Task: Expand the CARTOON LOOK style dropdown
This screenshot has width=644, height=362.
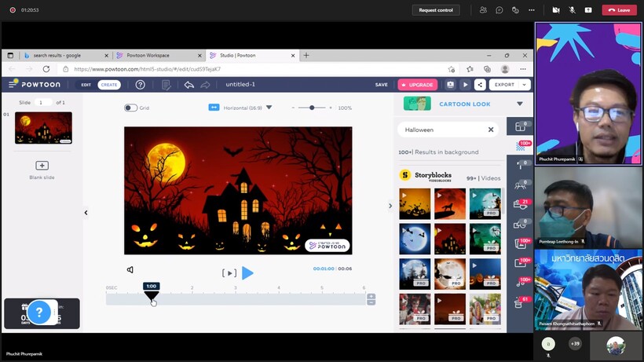Action: coord(520,104)
